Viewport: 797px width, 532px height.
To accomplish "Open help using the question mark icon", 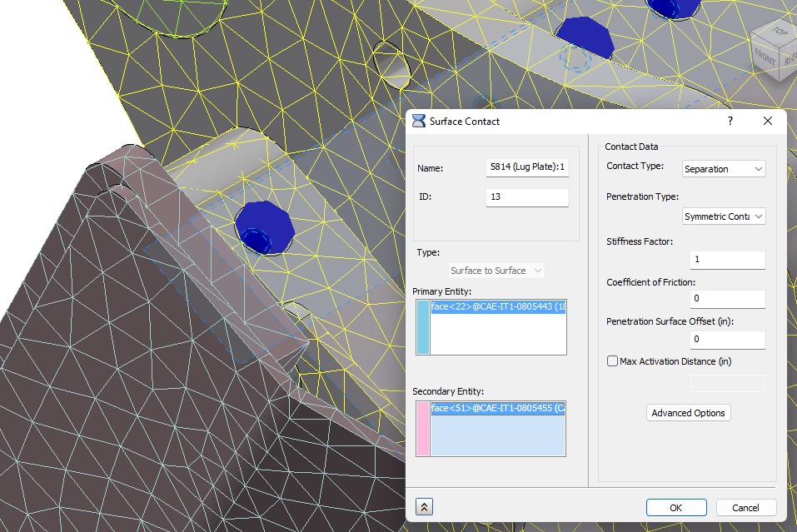I will tap(730, 121).
